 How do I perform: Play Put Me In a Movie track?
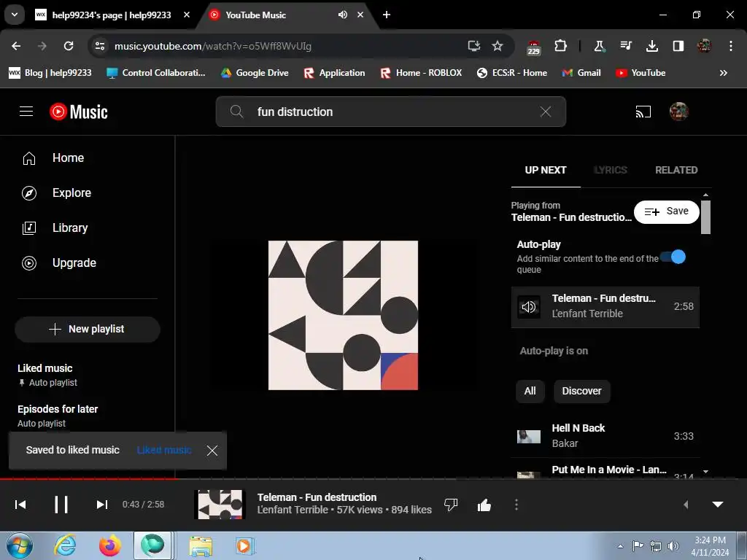pos(605,469)
